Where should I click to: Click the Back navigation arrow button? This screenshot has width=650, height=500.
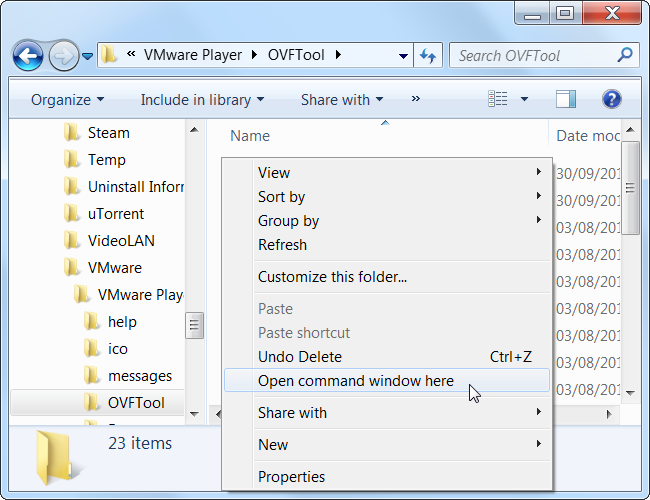tap(28, 55)
